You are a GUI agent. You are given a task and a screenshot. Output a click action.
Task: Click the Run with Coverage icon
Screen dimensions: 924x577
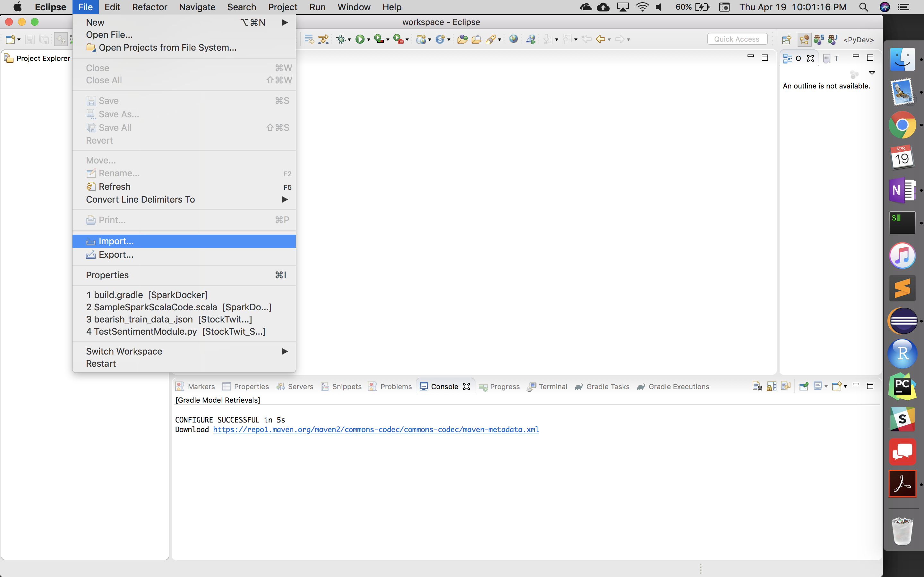coord(379,39)
